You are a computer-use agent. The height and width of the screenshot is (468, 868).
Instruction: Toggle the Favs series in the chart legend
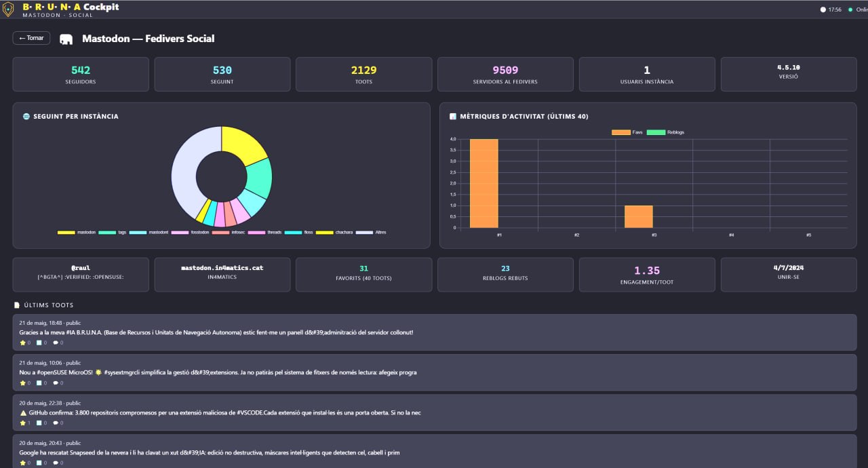pyautogui.click(x=627, y=132)
